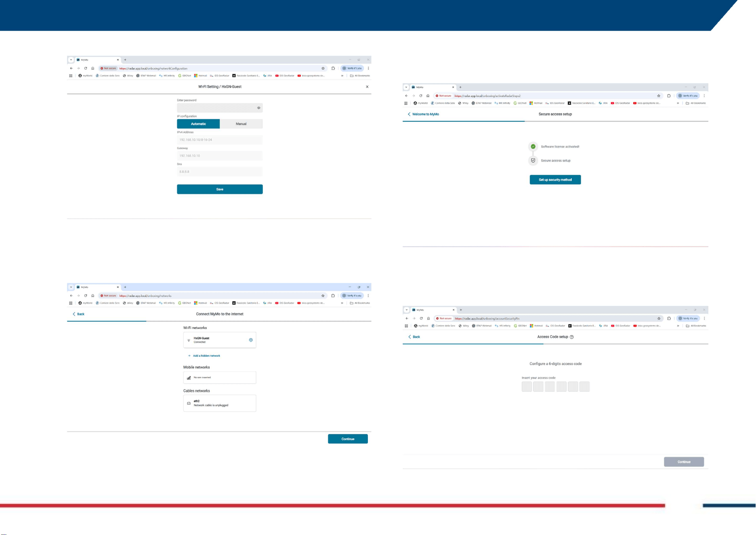This screenshot has width=756, height=535.
Task: Open Hotmail bookmark in Connect MyMo browser window
Action: 201,303
